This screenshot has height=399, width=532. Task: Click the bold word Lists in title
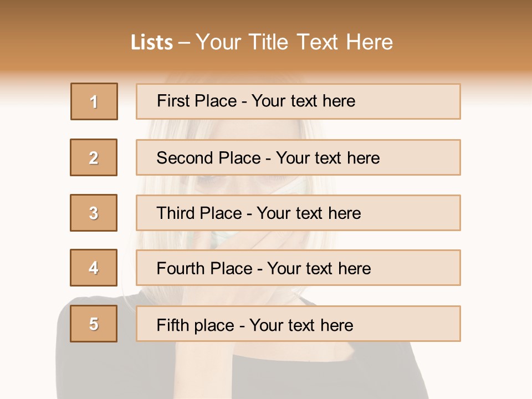point(152,43)
